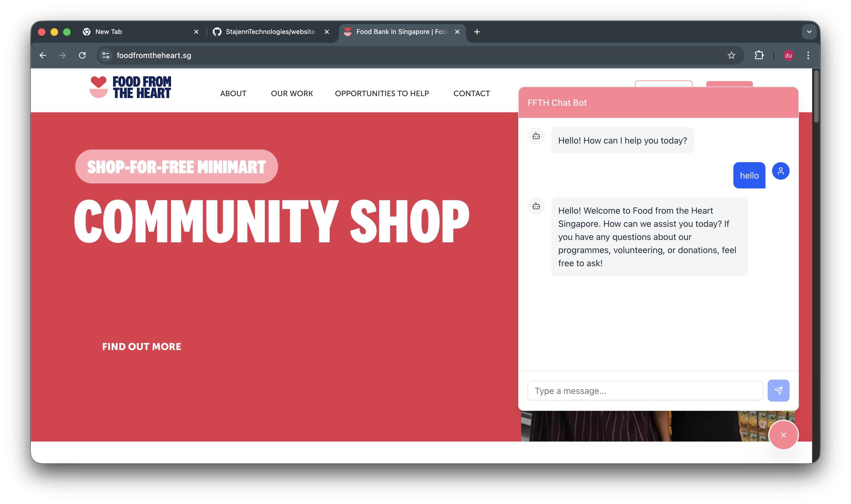
Task: Send the chat message with paper-plane button
Action: tap(778, 391)
